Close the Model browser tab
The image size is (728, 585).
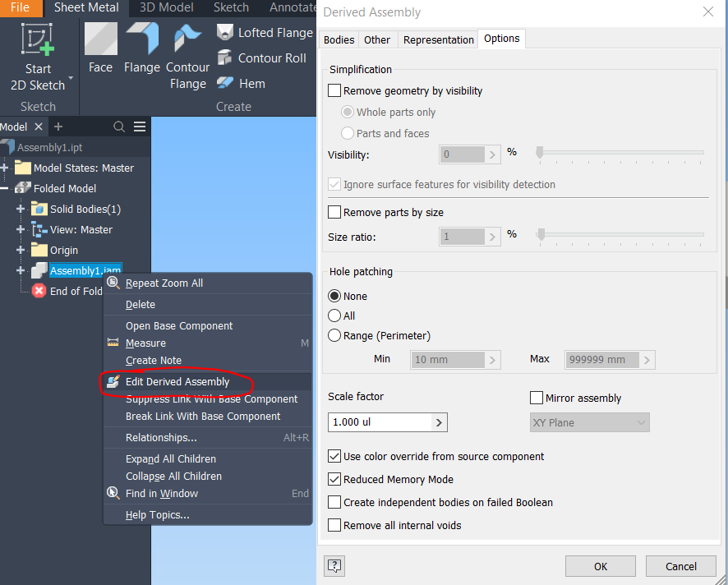tap(39, 127)
